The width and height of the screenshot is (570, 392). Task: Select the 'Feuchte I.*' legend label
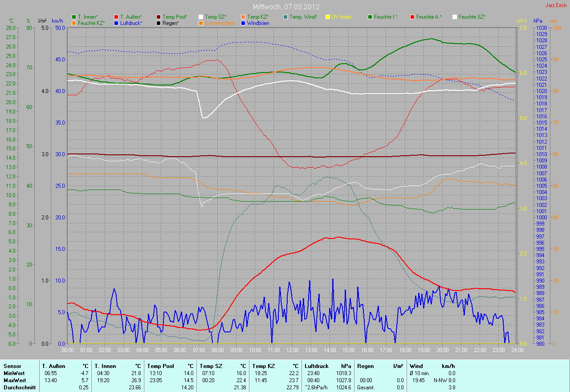tap(386, 17)
